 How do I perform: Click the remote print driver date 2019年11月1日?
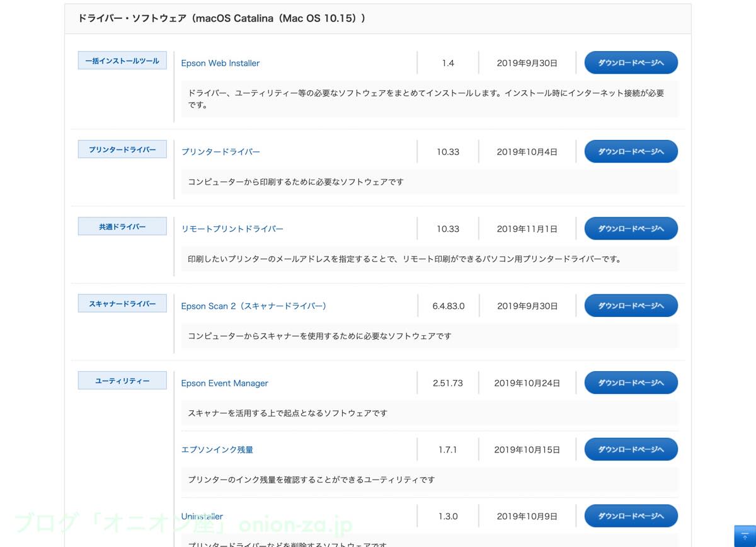(527, 229)
